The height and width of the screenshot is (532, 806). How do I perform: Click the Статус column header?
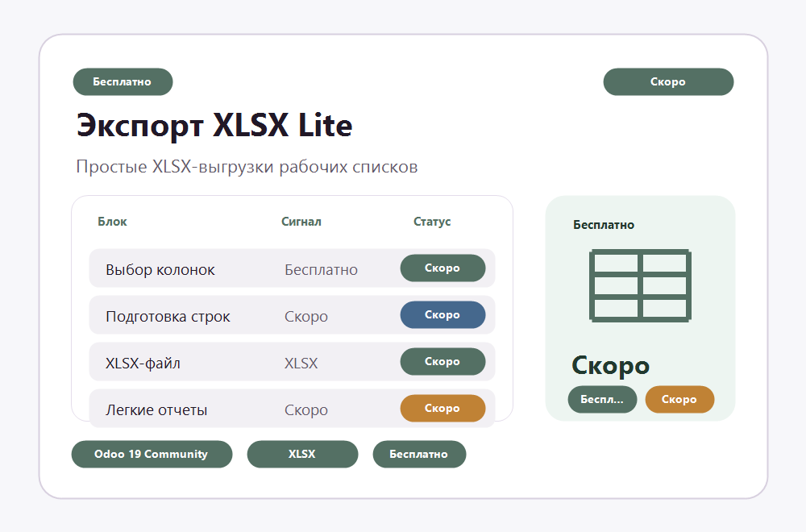click(x=432, y=222)
